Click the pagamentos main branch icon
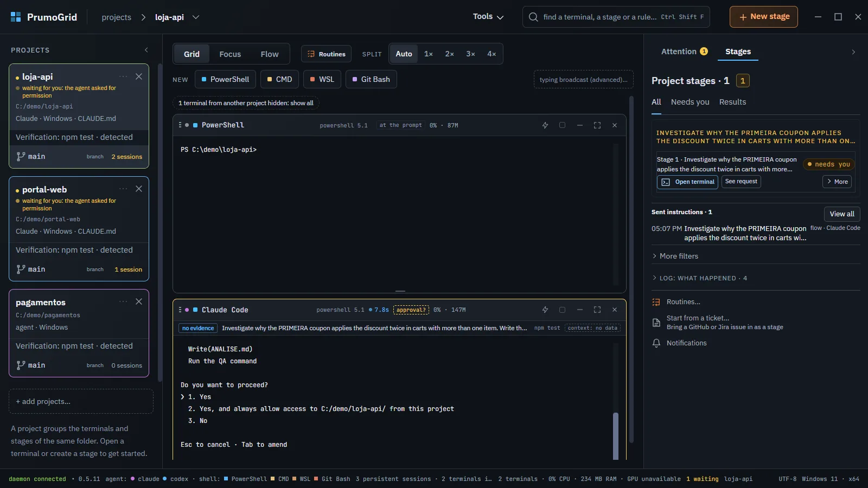Screen dimensions: 868x488 pyautogui.click(x=21, y=365)
